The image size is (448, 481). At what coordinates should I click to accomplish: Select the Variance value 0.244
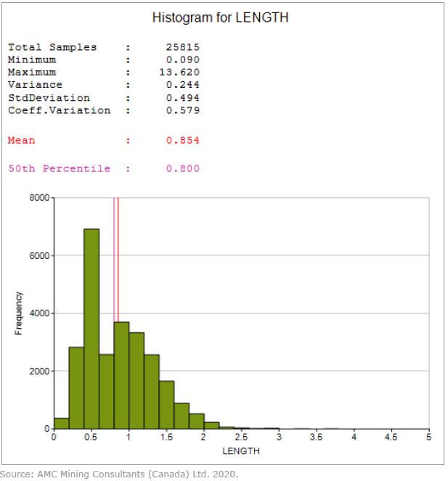(182, 86)
